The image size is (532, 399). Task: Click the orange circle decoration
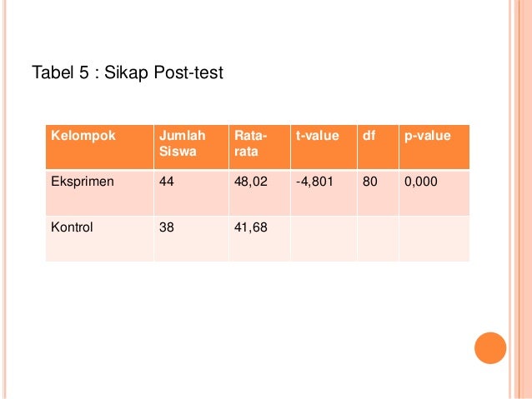(x=490, y=348)
